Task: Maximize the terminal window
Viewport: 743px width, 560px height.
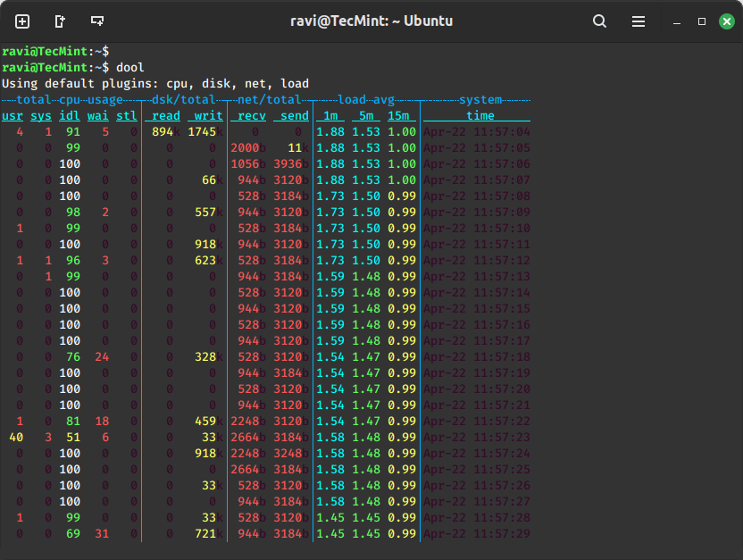Action: coord(702,21)
